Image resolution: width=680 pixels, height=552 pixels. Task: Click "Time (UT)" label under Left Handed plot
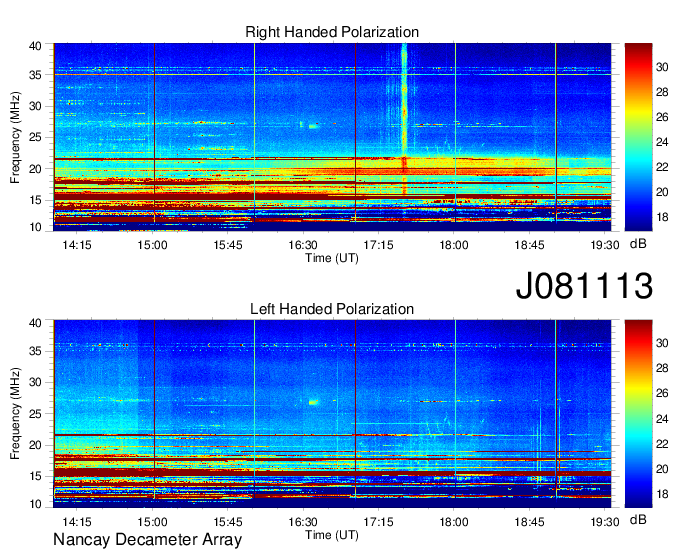pyautogui.click(x=332, y=535)
